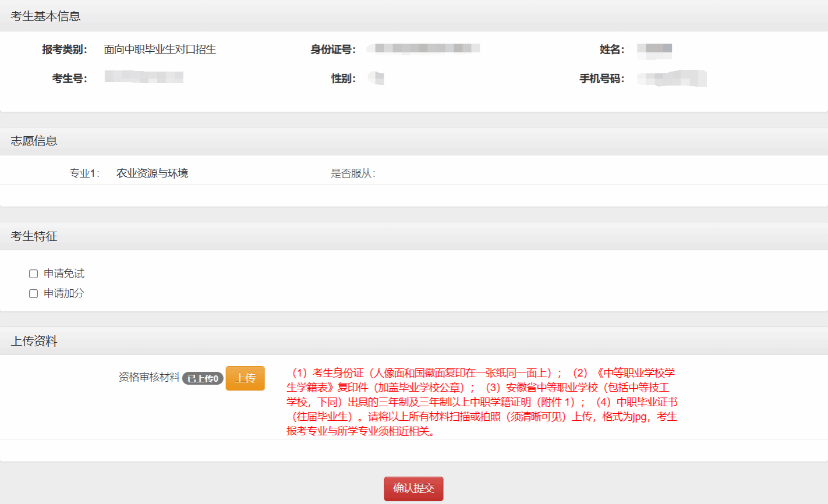Viewport: 828px width, 504px height.
Task: Click the blurred 身份证号 value
Action: [x=423, y=48]
